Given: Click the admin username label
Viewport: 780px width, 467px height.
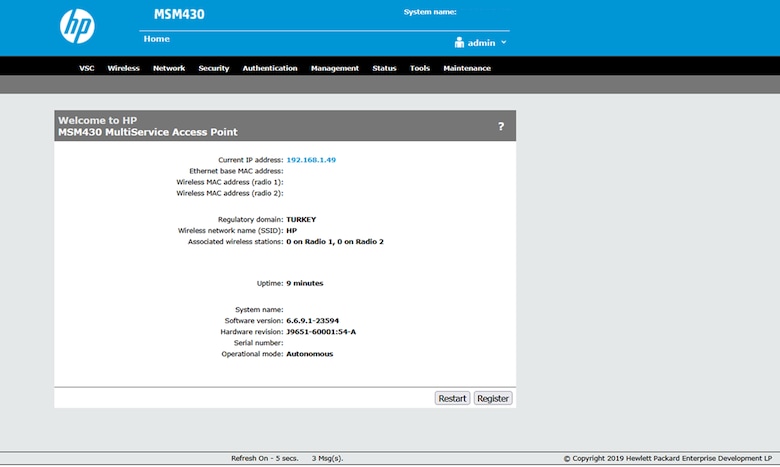Looking at the screenshot, I should 481,43.
